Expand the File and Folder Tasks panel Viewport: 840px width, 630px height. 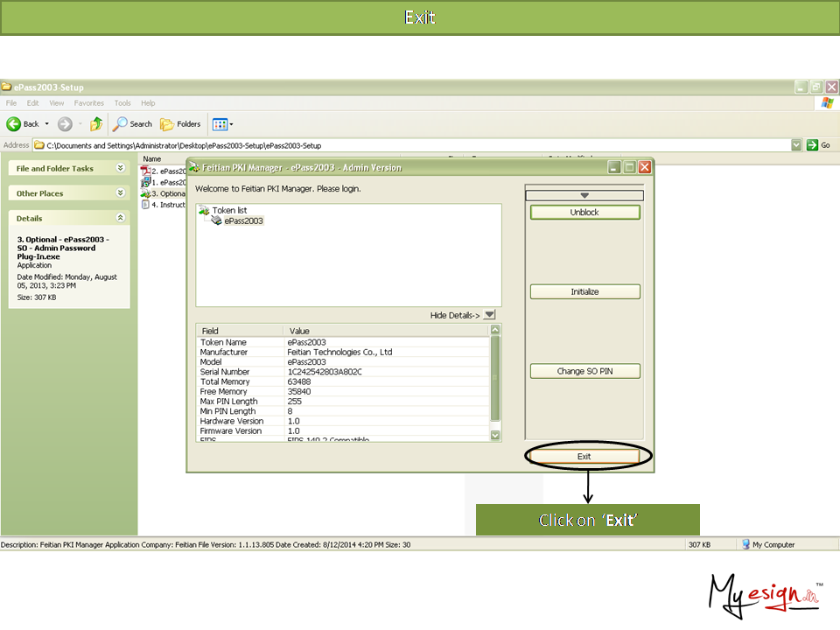pyautogui.click(x=120, y=168)
